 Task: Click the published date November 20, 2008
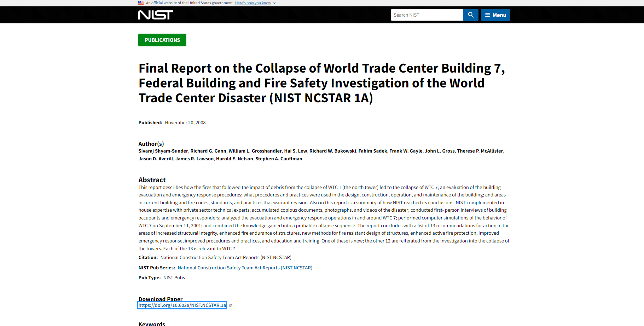point(185,122)
